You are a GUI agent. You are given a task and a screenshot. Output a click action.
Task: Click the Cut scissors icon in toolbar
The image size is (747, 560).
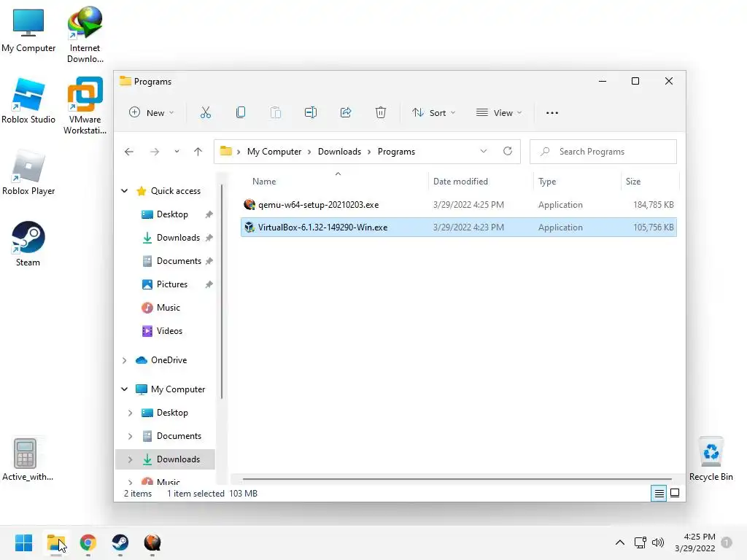pyautogui.click(x=205, y=113)
